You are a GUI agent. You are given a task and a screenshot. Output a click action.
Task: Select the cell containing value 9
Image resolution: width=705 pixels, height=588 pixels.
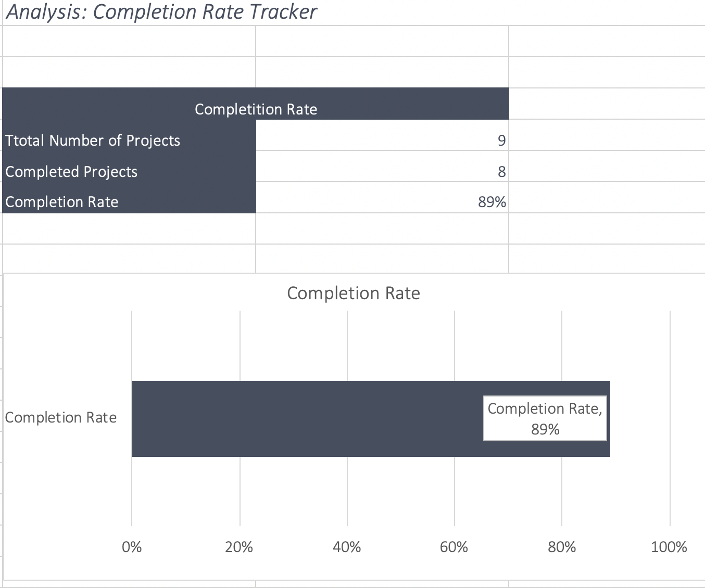(382, 140)
